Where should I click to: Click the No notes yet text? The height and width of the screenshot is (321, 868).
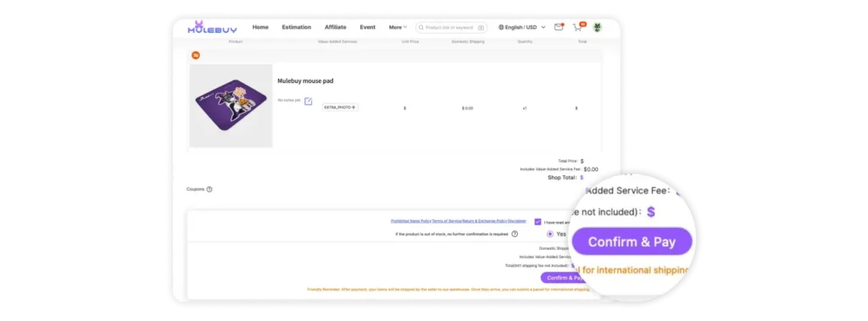289,100
